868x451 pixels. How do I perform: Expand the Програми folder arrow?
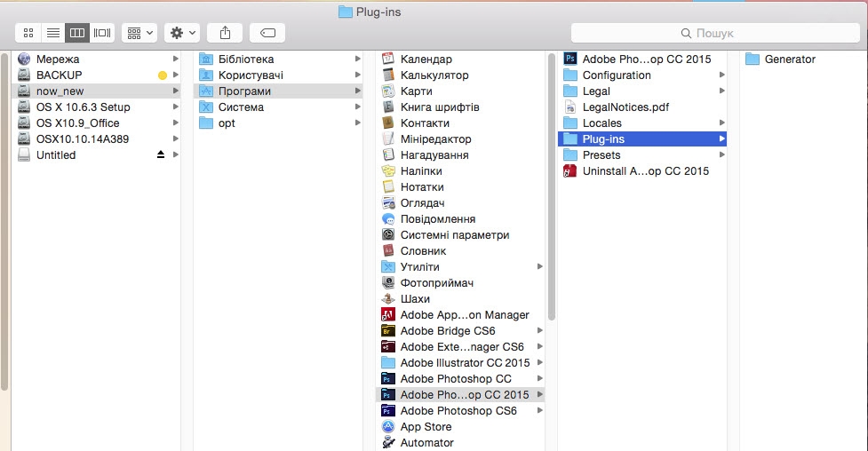point(358,91)
